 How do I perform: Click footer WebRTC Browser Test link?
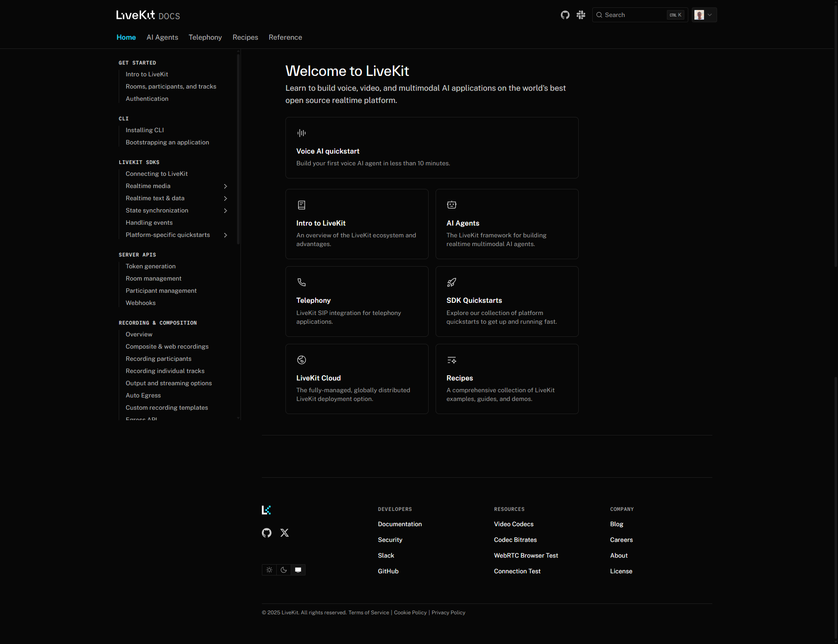click(526, 556)
